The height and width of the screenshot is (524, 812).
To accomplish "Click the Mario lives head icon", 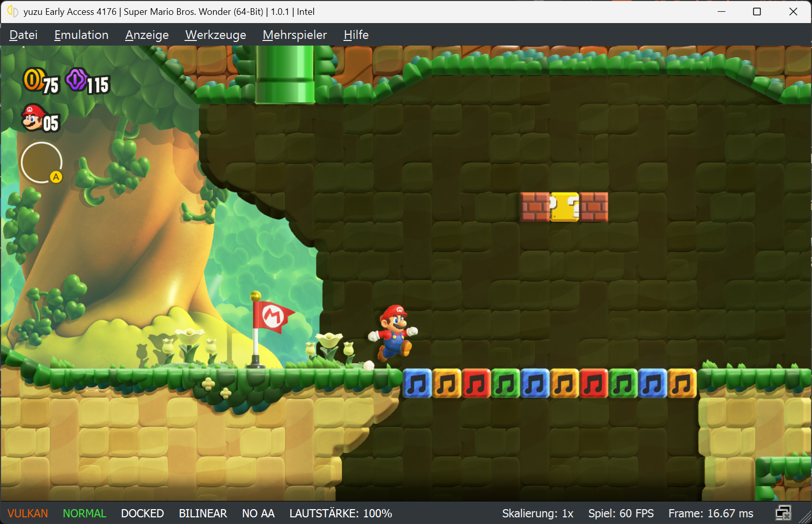I will 32,117.
